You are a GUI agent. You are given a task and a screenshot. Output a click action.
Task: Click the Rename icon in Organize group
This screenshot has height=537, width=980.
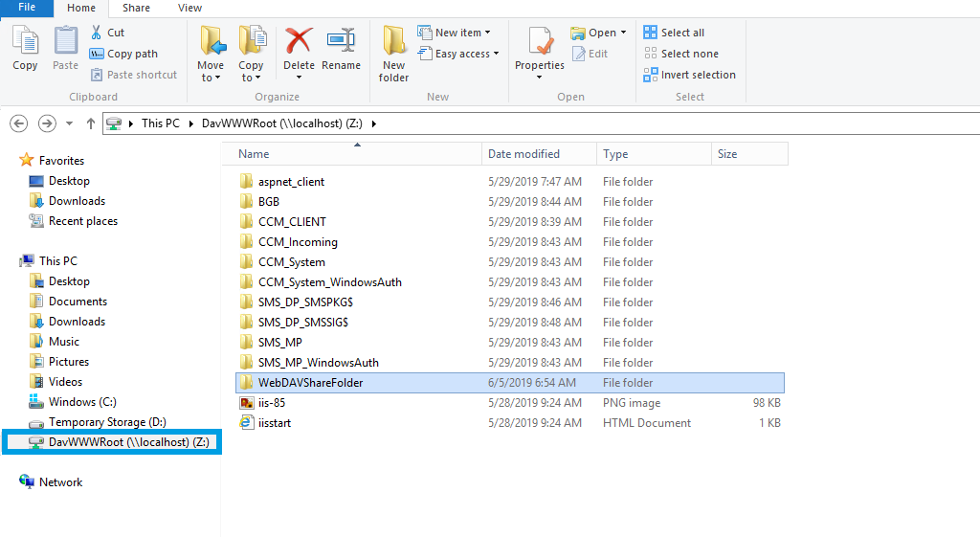pyautogui.click(x=341, y=44)
